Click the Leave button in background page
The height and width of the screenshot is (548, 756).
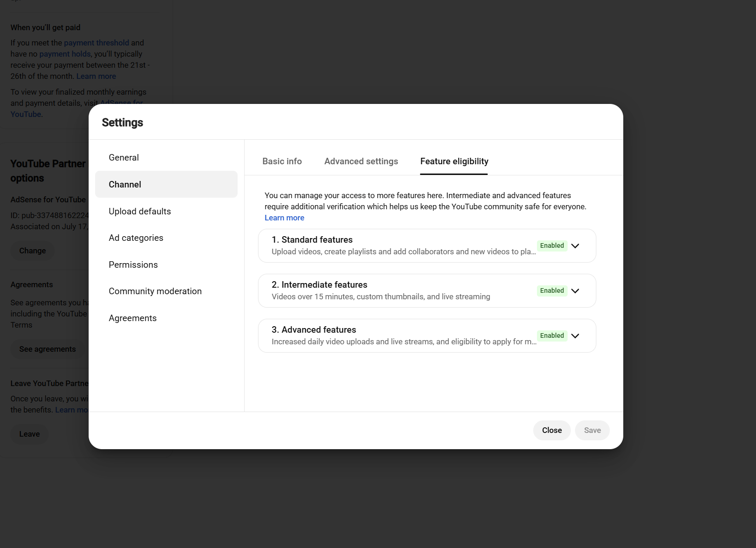[29, 434]
